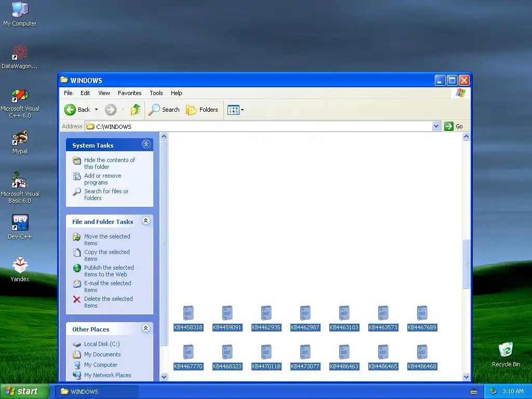Viewport: 532px width, 399px height.
Task: Click the file list vertical scrollbar thumb
Action: click(466, 264)
